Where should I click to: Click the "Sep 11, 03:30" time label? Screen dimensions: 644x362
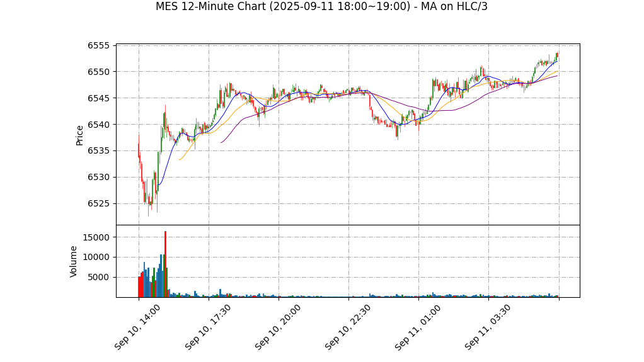point(488,327)
